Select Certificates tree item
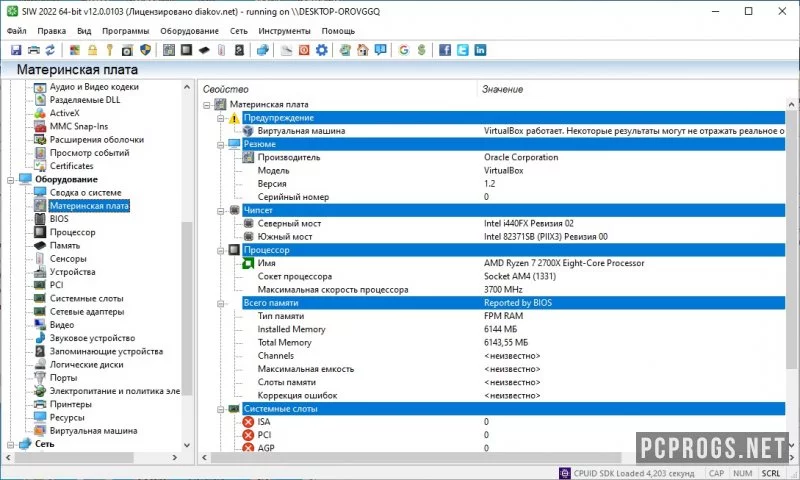The image size is (800, 480). (71, 166)
